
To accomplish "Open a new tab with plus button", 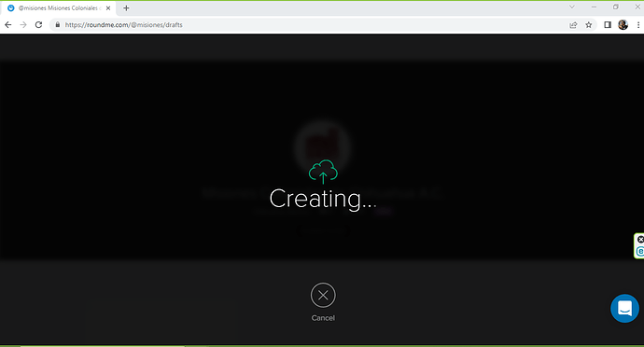I will coord(126,8).
